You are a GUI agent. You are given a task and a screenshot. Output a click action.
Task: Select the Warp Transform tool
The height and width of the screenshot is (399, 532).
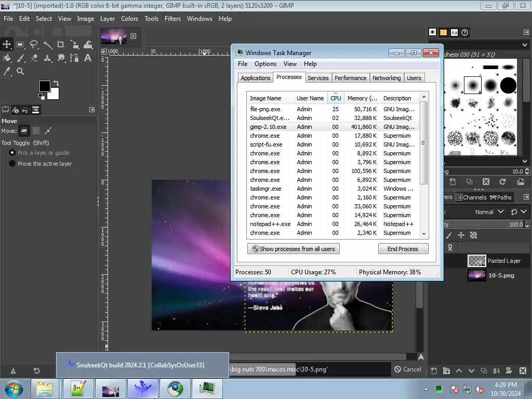[88, 44]
